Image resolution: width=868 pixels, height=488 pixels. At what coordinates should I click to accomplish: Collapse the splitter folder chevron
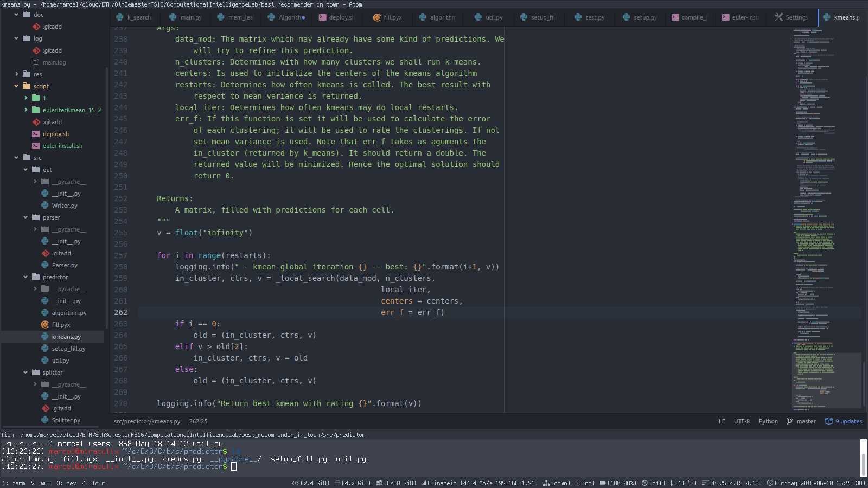point(25,373)
